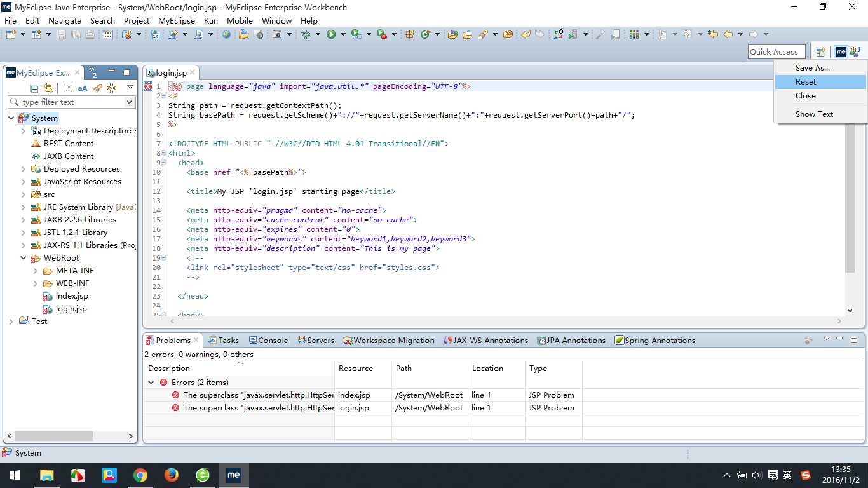Click the Debug bug toolbar icon
This screenshot has width=868, height=488.
coord(306,34)
